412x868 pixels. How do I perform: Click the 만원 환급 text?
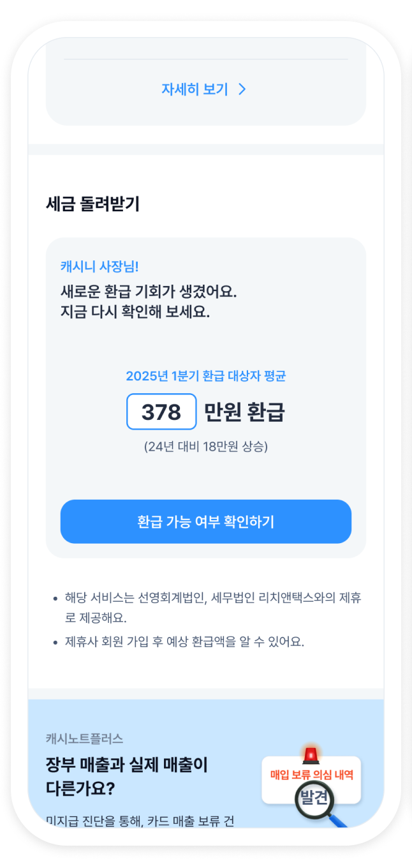[x=244, y=413]
